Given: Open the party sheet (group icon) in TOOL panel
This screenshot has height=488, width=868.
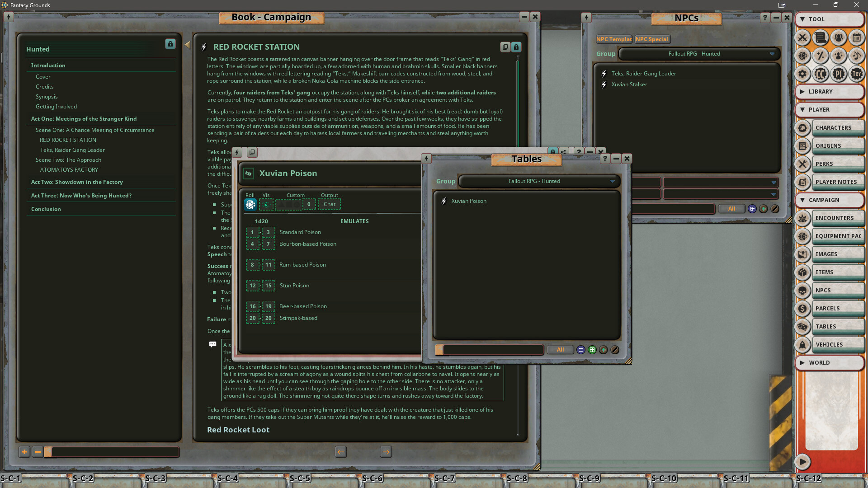Looking at the screenshot, I should point(839,38).
